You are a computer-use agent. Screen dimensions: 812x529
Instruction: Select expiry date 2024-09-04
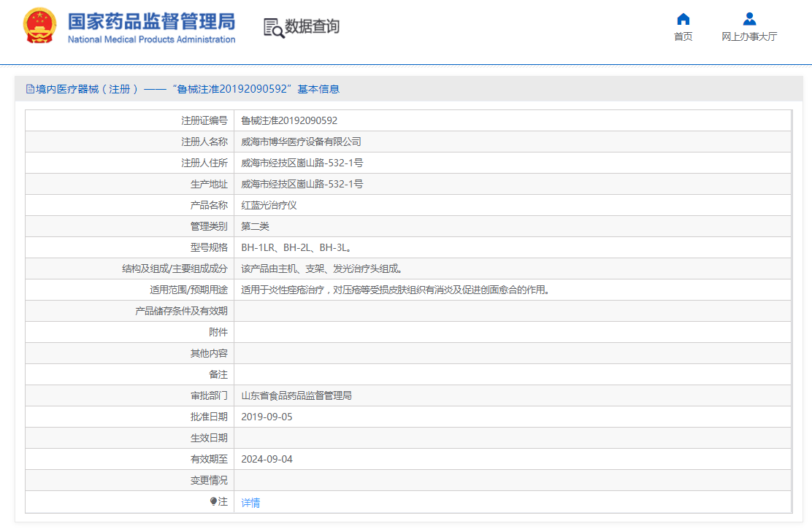[267, 460]
